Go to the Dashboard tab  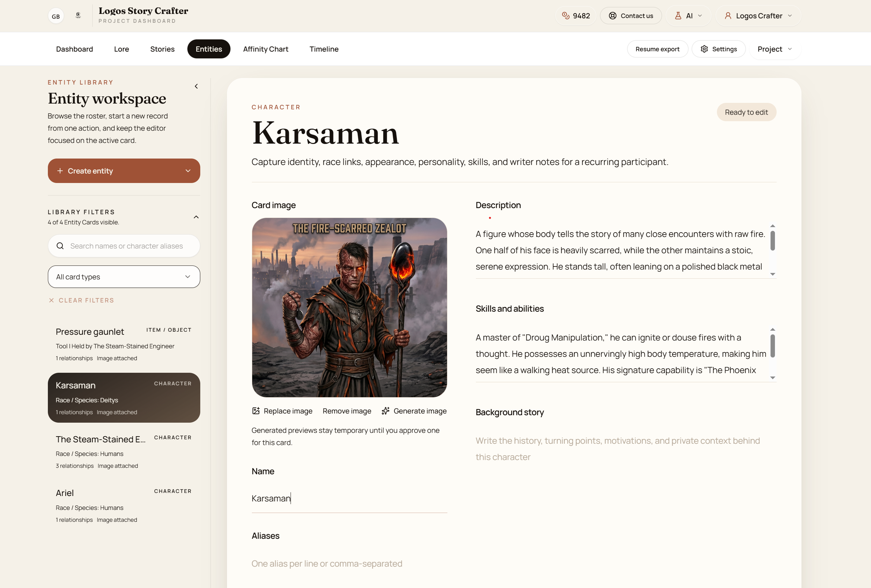tap(75, 49)
